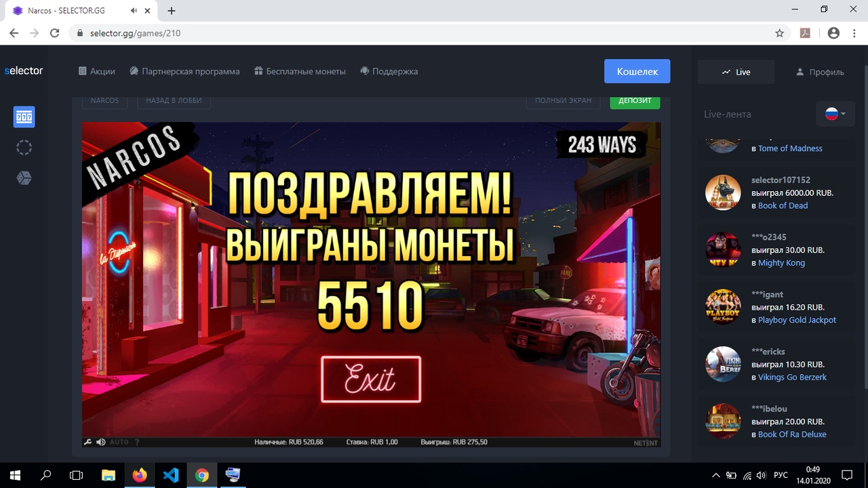
Task: Click Vikings Go Berzerk thumbnail
Action: [723, 364]
